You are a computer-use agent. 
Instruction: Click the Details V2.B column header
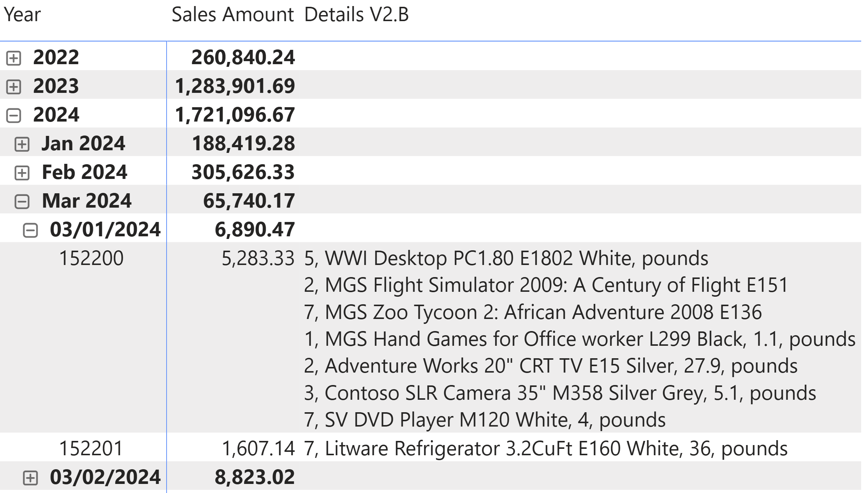pos(356,15)
